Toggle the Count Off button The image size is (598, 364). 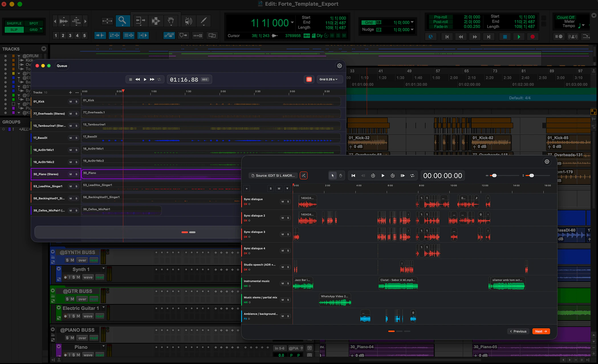566,17
